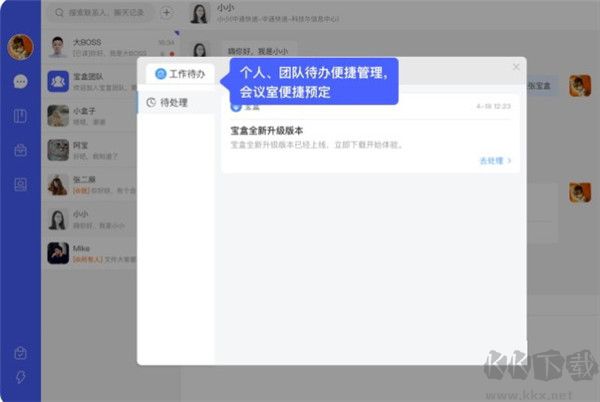Click 小小's avatar in chat header
The width and height of the screenshot is (600, 402).
pyautogui.click(x=199, y=14)
